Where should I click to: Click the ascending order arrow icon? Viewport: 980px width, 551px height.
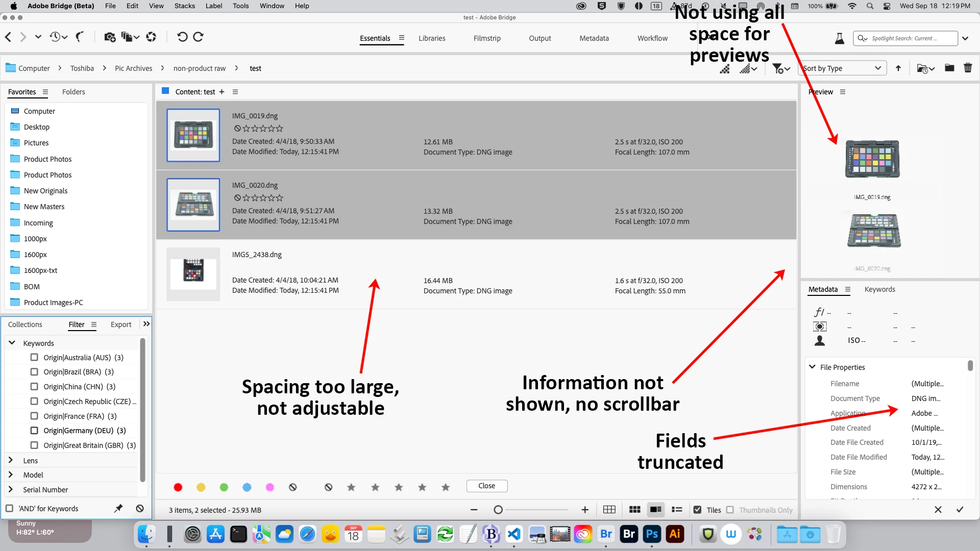click(898, 68)
